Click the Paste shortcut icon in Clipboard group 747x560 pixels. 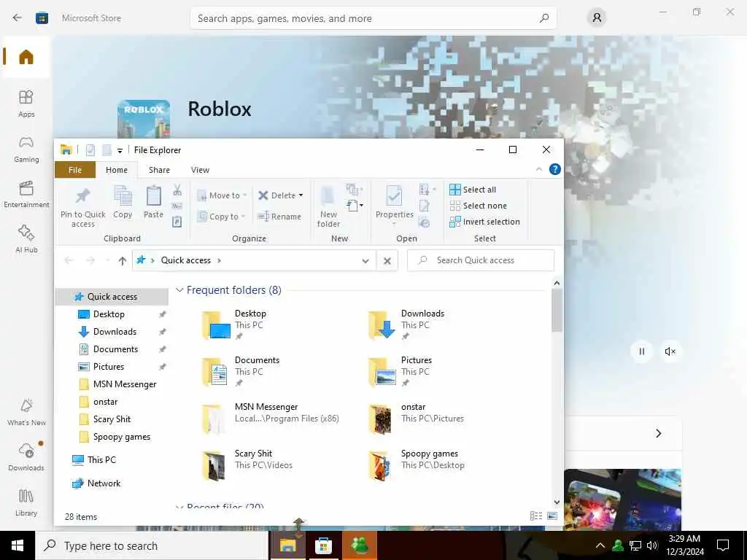(x=177, y=222)
